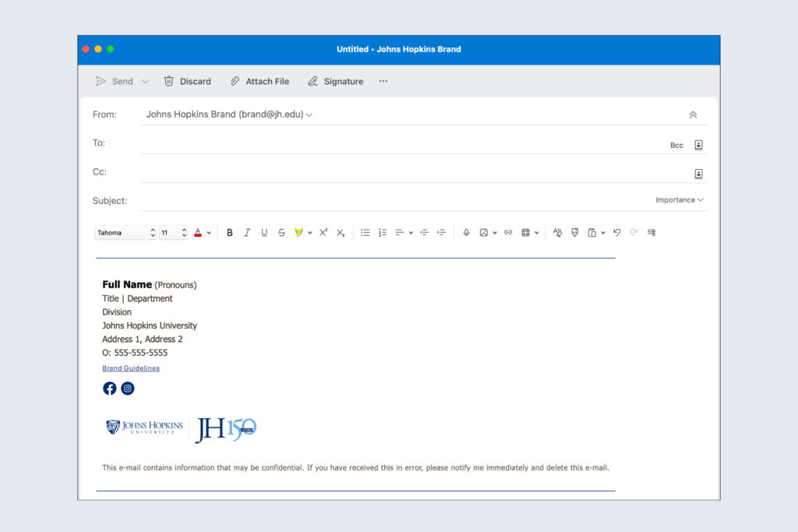Open the picture insert dropdown arrow
Image resolution: width=798 pixels, height=532 pixels.
pos(495,233)
